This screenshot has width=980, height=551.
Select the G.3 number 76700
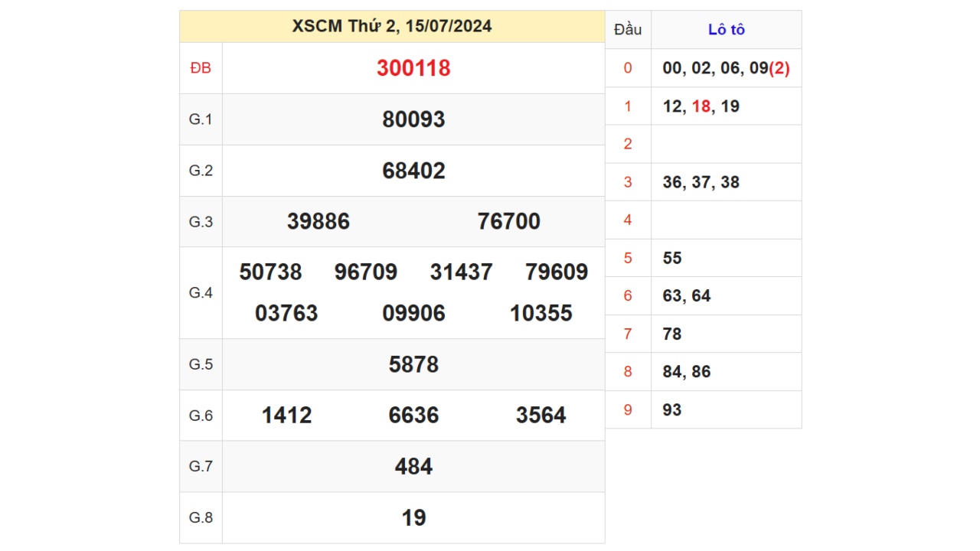[x=509, y=222]
